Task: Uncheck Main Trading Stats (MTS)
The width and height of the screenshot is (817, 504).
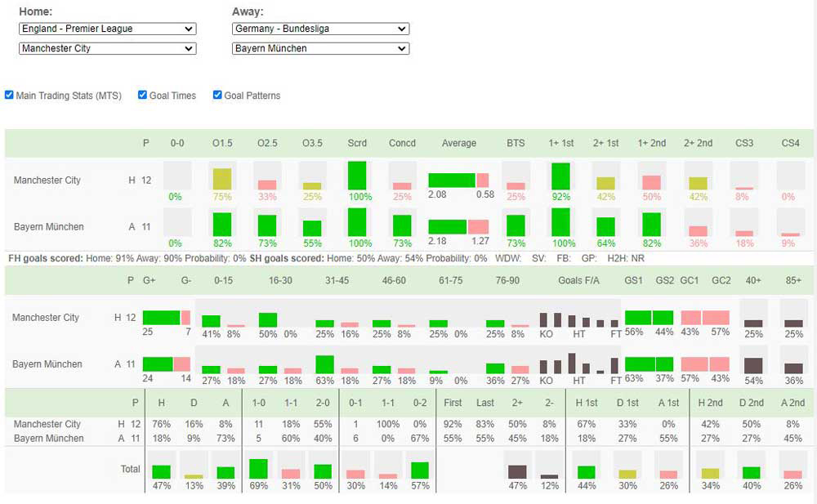Action: click(x=9, y=95)
